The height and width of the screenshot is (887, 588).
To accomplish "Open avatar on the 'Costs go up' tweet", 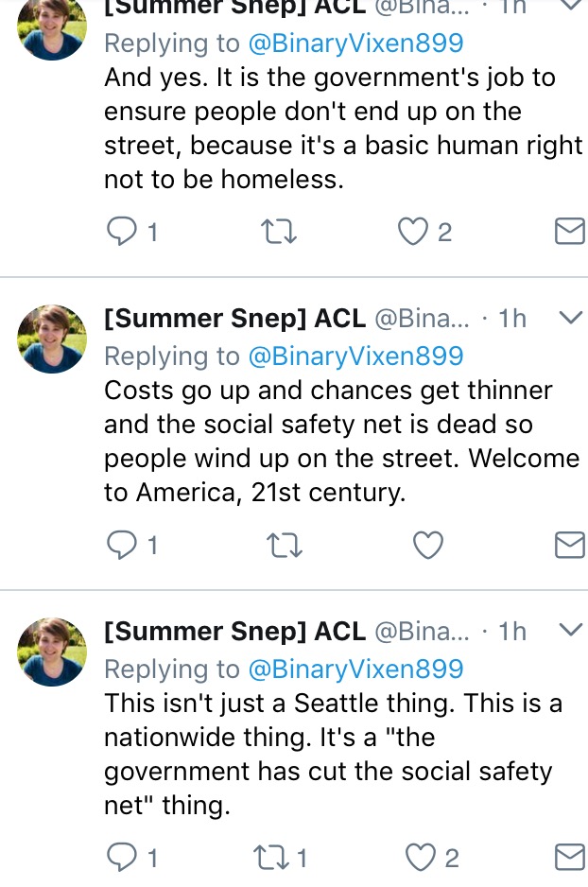I will [x=52, y=339].
